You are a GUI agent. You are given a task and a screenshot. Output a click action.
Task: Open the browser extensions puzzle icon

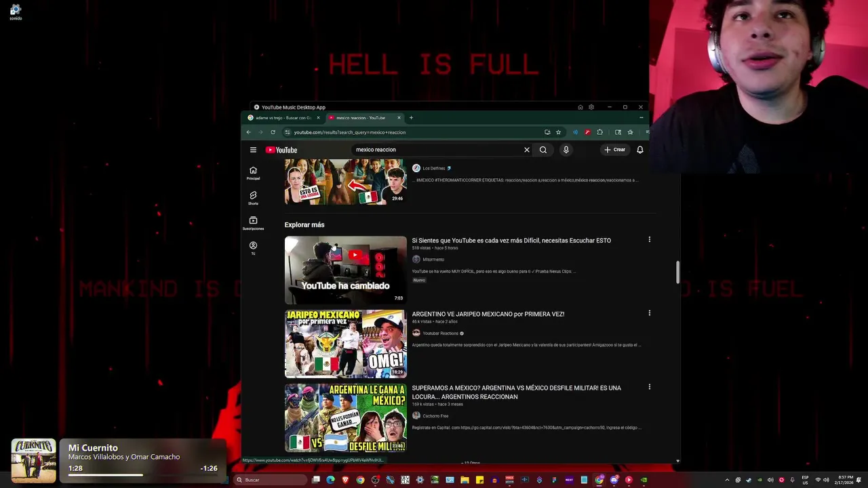[x=599, y=132]
